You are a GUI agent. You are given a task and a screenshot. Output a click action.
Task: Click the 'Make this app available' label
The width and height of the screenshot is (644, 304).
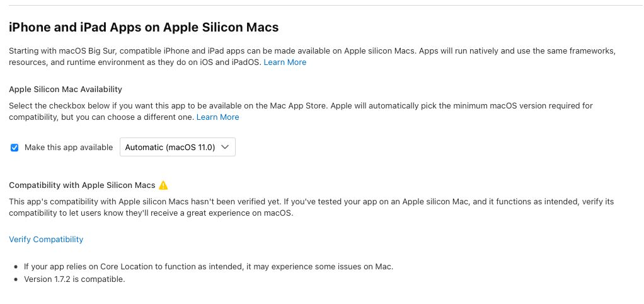coord(69,148)
